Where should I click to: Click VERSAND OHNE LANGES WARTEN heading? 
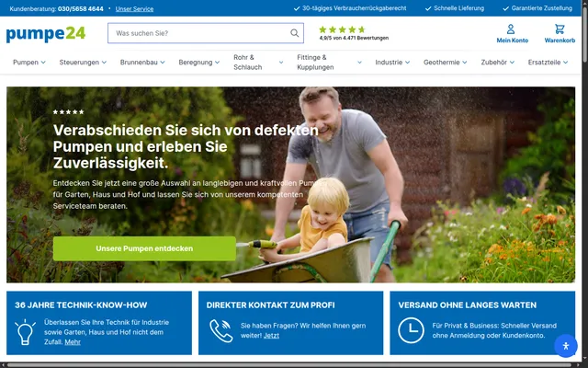pyautogui.click(x=468, y=305)
